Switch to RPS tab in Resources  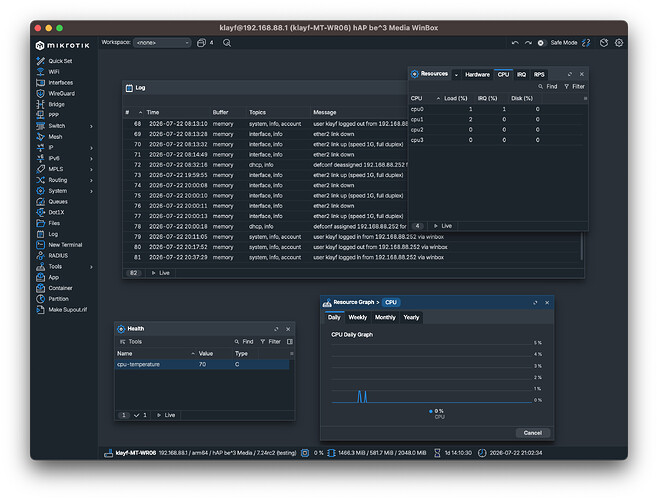[x=539, y=75]
